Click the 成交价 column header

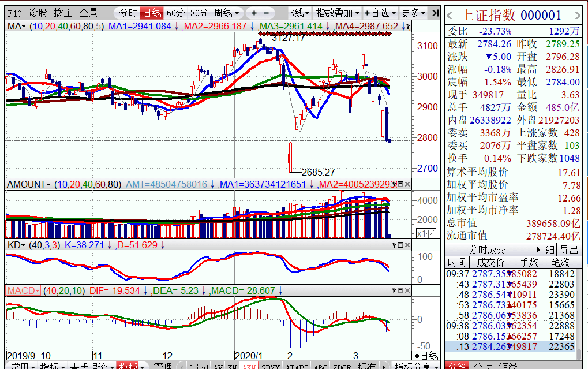pyautogui.click(x=491, y=262)
